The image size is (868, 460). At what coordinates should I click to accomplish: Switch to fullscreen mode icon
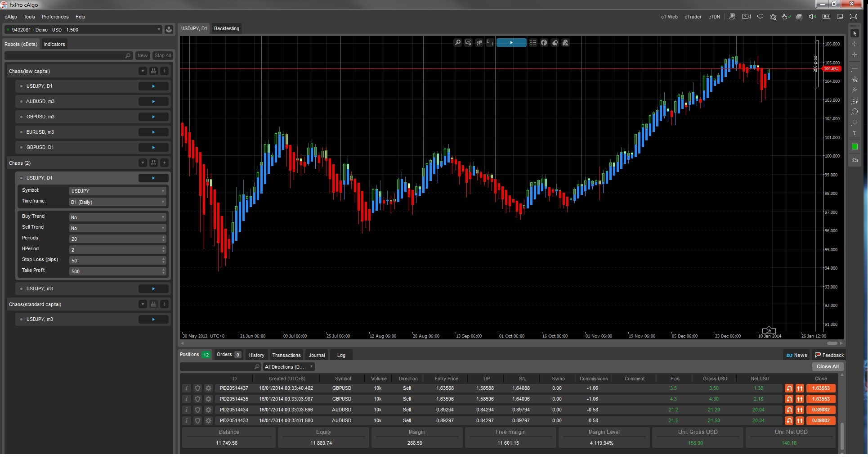pos(853,17)
